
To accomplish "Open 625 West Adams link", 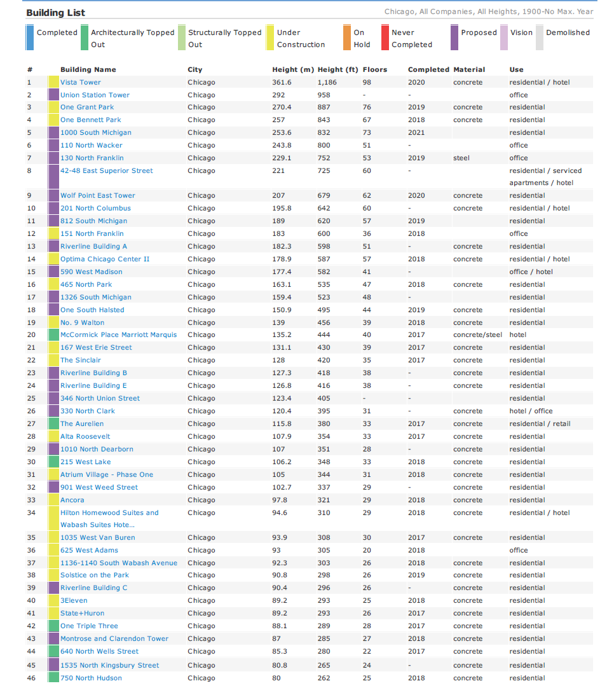I will (89, 551).
